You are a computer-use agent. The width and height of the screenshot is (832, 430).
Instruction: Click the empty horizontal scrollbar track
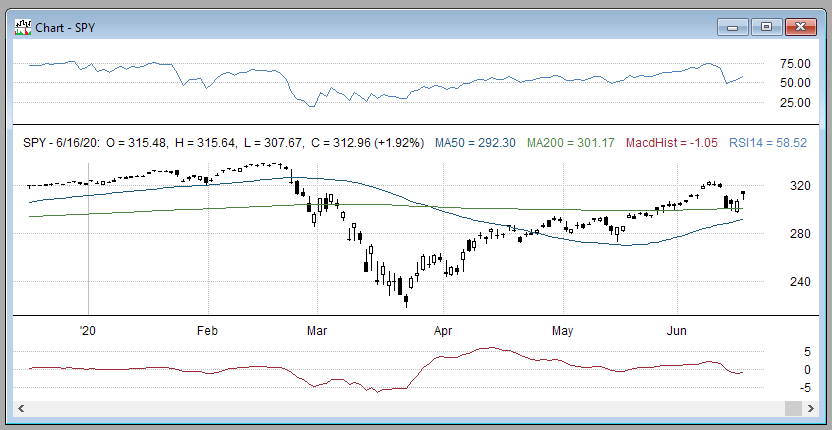click(x=400, y=409)
